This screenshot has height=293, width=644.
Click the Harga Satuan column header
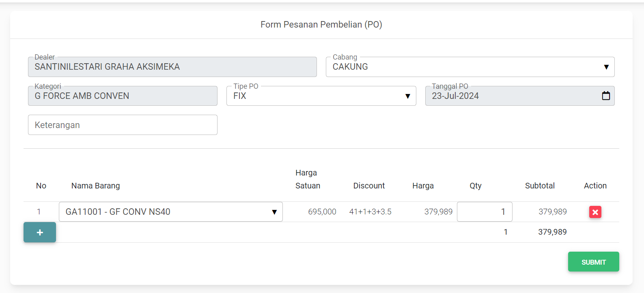308,179
